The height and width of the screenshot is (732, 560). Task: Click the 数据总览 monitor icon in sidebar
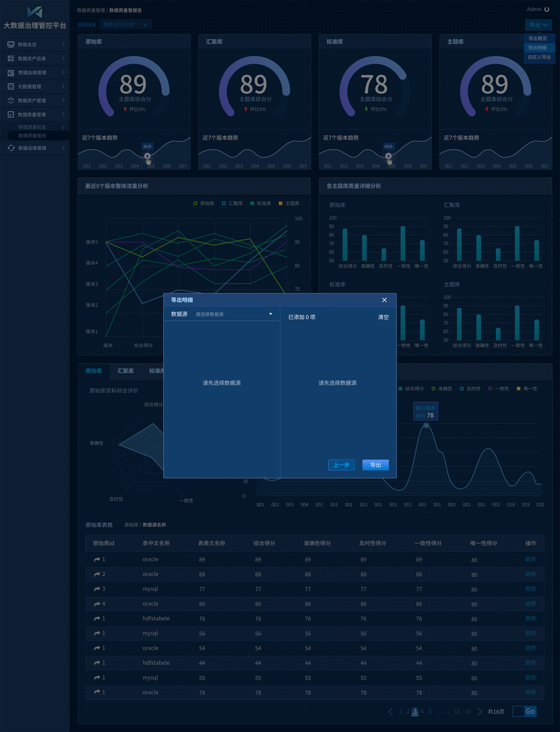click(x=11, y=45)
